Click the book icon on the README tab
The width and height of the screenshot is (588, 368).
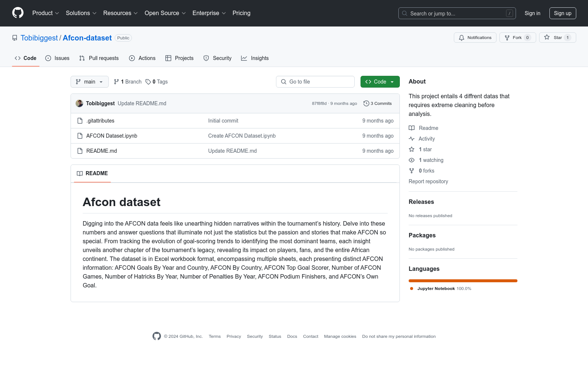click(x=80, y=173)
